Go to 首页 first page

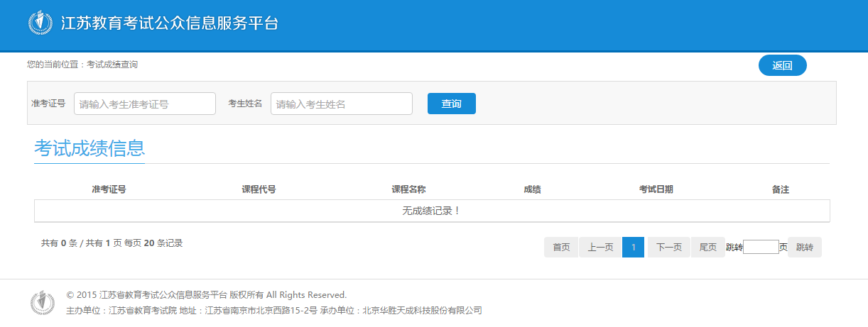coord(561,247)
